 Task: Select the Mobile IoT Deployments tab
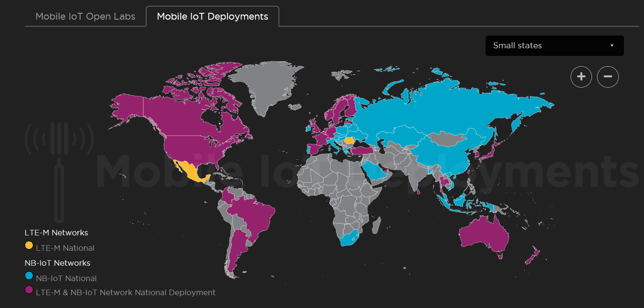(x=212, y=16)
